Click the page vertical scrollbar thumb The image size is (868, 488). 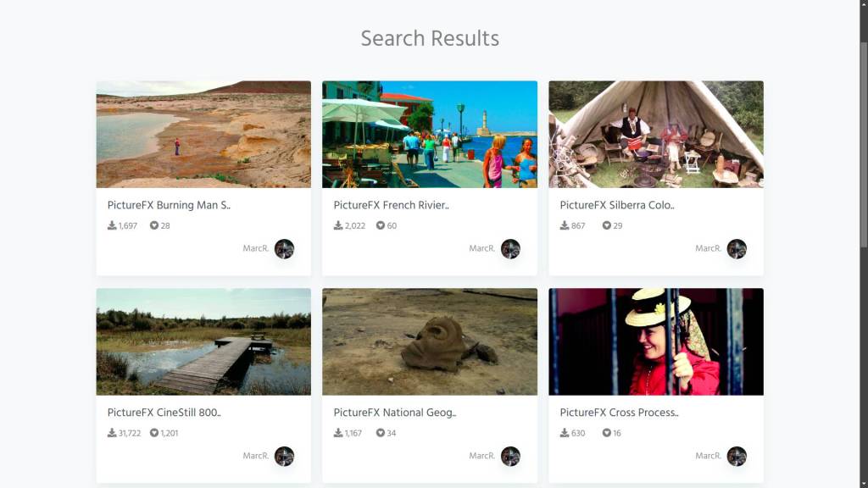click(864, 144)
